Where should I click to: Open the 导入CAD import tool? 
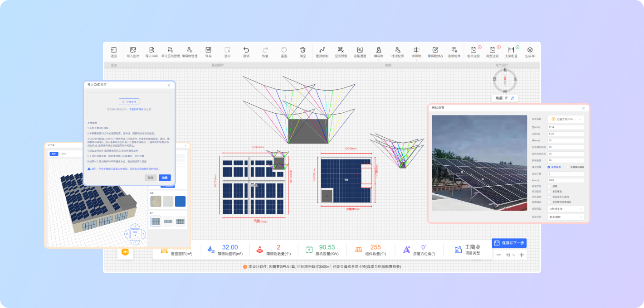coord(151,52)
